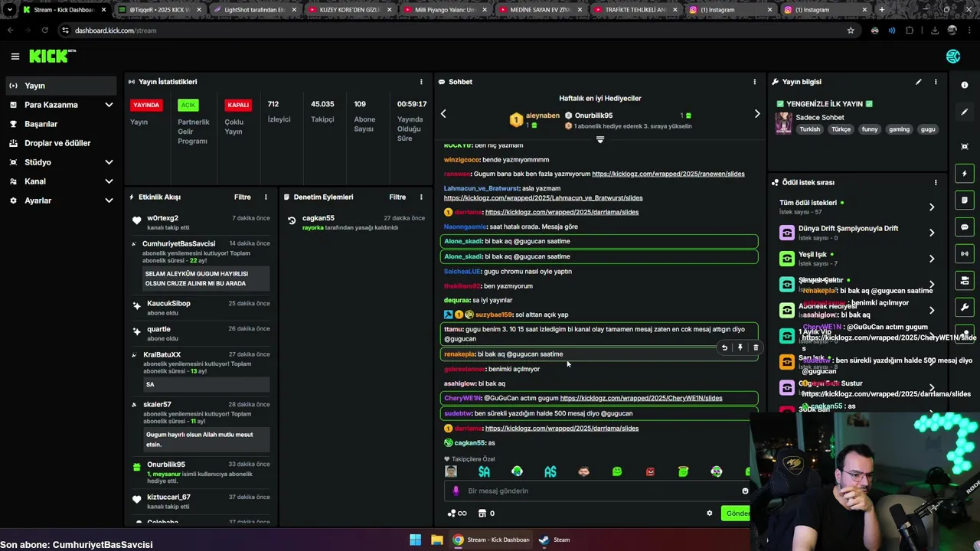The height and width of the screenshot is (551, 980).
Task: Open Tüm ödül istekleri chevron
Action: pyautogui.click(x=932, y=207)
